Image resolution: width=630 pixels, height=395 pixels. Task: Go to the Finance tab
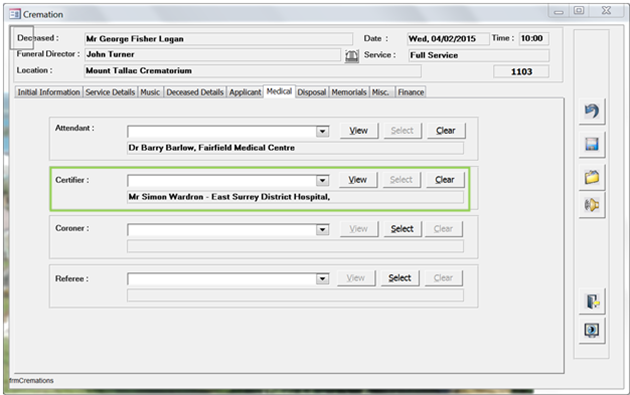pos(411,92)
